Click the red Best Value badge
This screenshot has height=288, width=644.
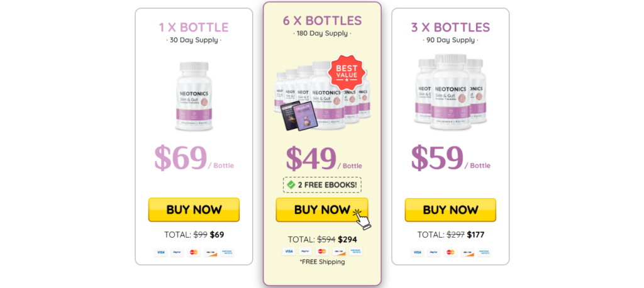coord(347,73)
